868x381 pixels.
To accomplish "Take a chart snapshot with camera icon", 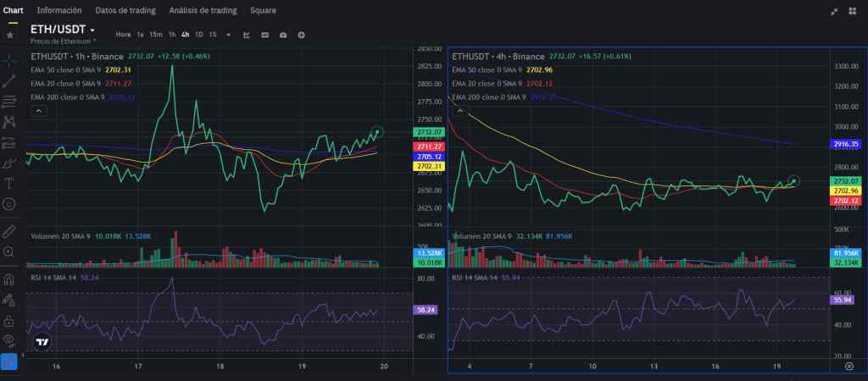I will (x=283, y=35).
